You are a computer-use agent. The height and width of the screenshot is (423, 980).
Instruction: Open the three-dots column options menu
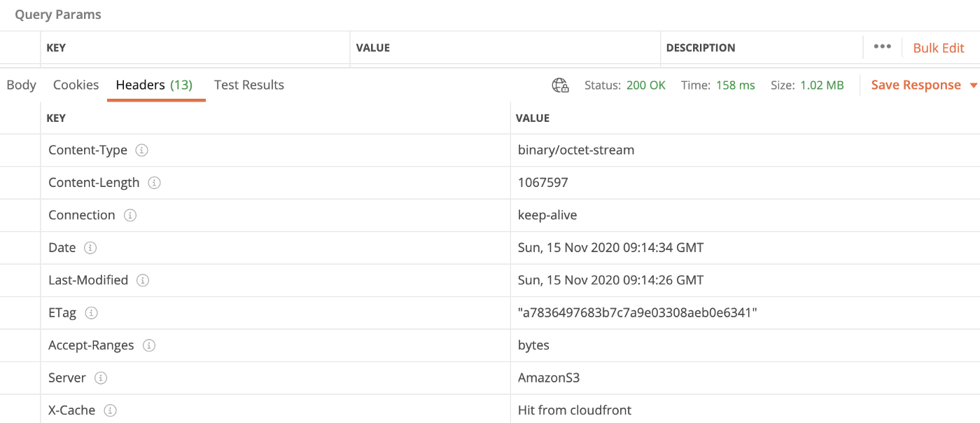coord(883,47)
